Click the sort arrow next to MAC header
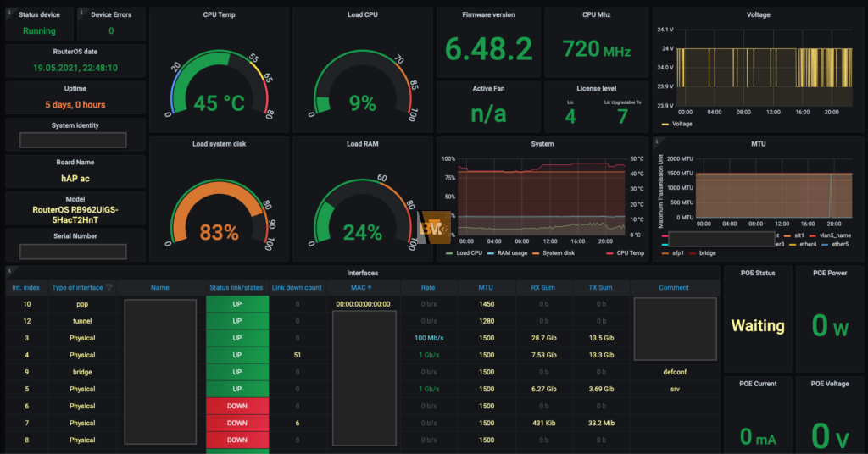868x454 pixels. (374, 287)
